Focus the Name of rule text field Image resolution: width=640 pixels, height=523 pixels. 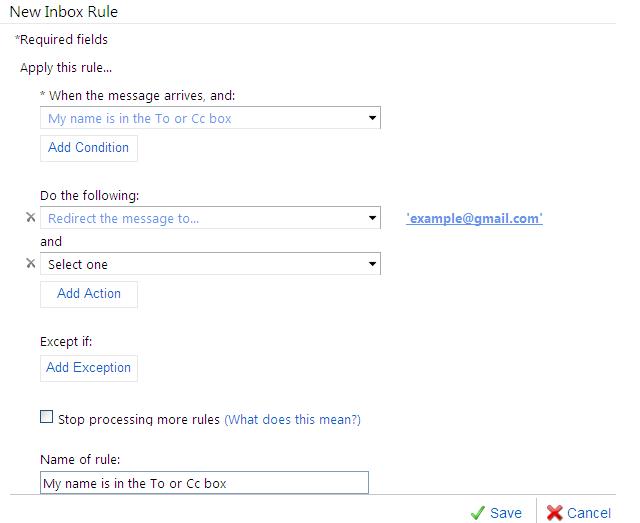click(204, 483)
